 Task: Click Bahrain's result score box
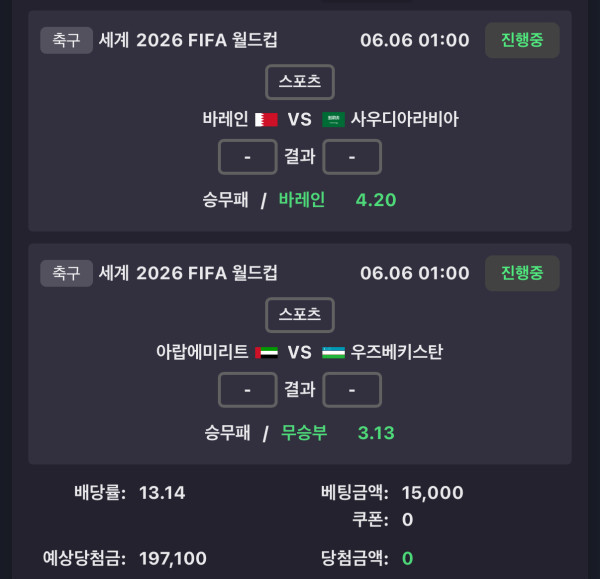click(x=248, y=157)
